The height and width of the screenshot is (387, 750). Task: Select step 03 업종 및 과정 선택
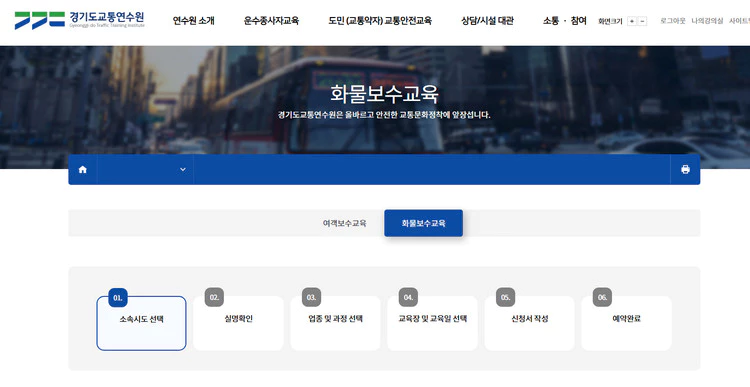tap(335, 323)
